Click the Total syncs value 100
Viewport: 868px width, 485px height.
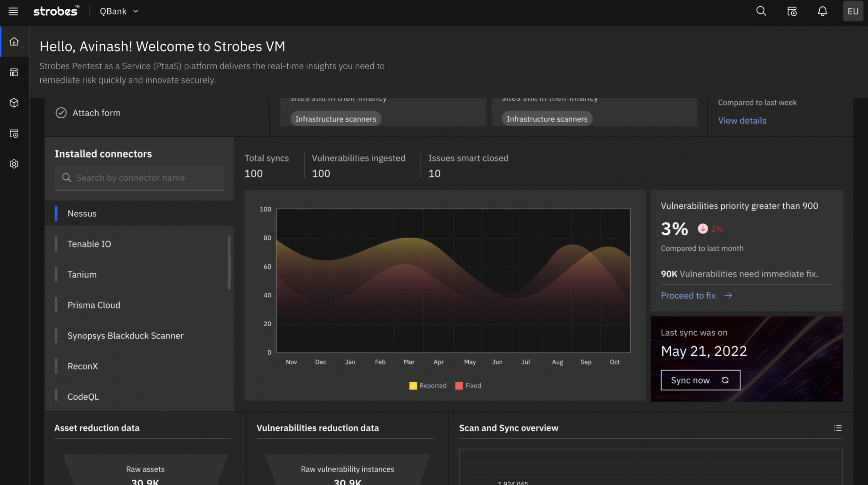[253, 174]
